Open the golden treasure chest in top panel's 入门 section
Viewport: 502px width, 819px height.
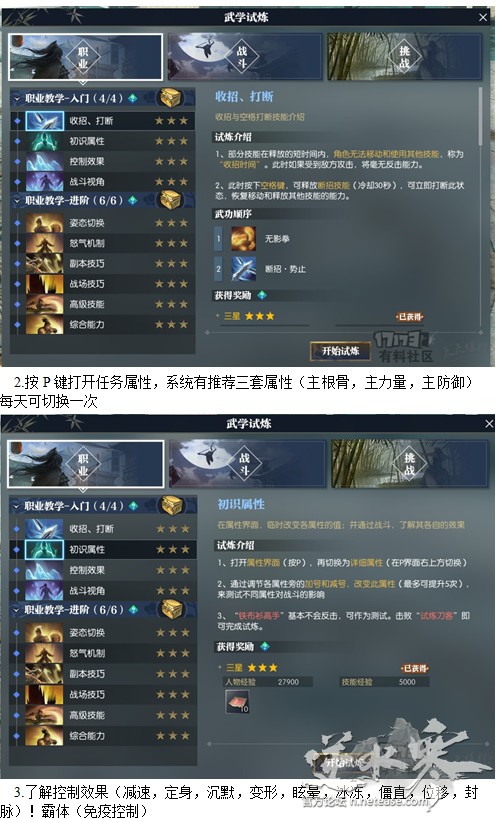pos(170,97)
